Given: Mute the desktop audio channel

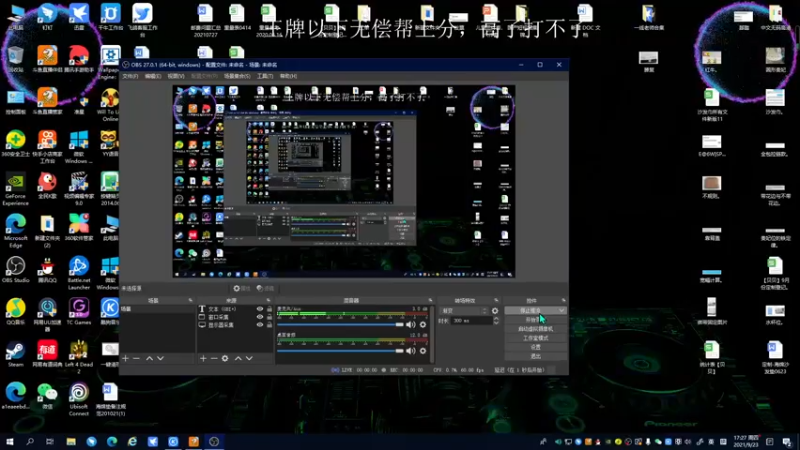Looking at the screenshot, I should (x=411, y=351).
